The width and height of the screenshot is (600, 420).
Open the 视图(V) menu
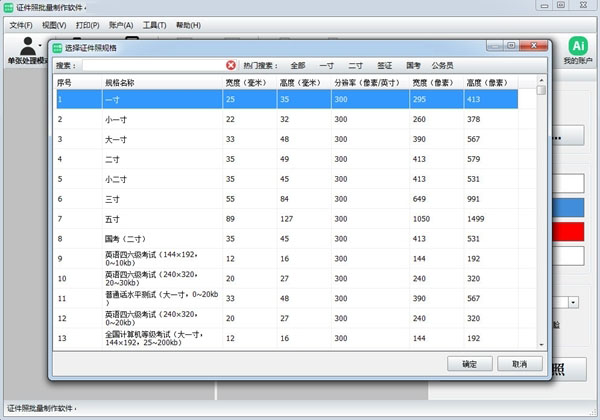tap(54, 25)
